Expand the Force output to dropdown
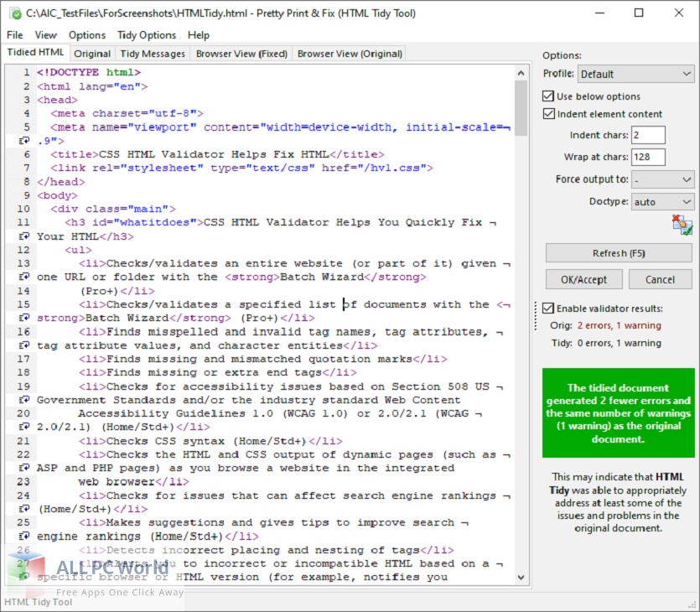Screen dimensions: 700x612 tap(662, 179)
